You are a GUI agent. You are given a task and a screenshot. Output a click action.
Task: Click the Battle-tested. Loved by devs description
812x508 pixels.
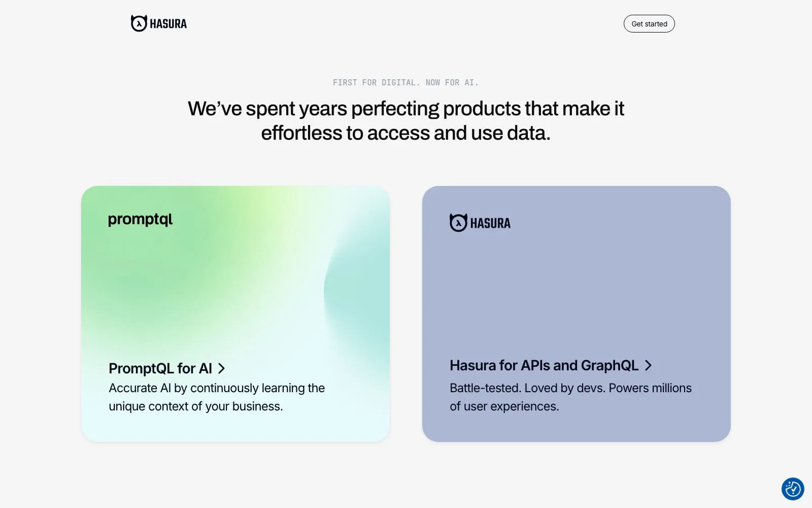click(x=570, y=397)
